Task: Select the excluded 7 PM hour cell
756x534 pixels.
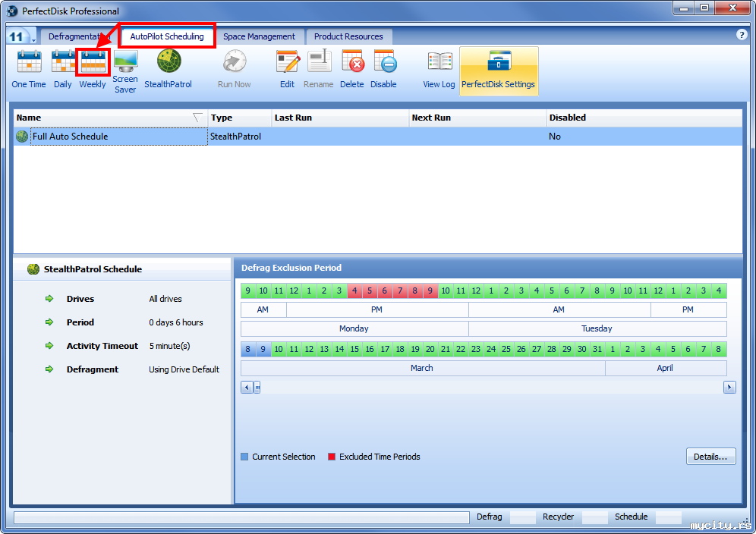Action: [x=400, y=291]
